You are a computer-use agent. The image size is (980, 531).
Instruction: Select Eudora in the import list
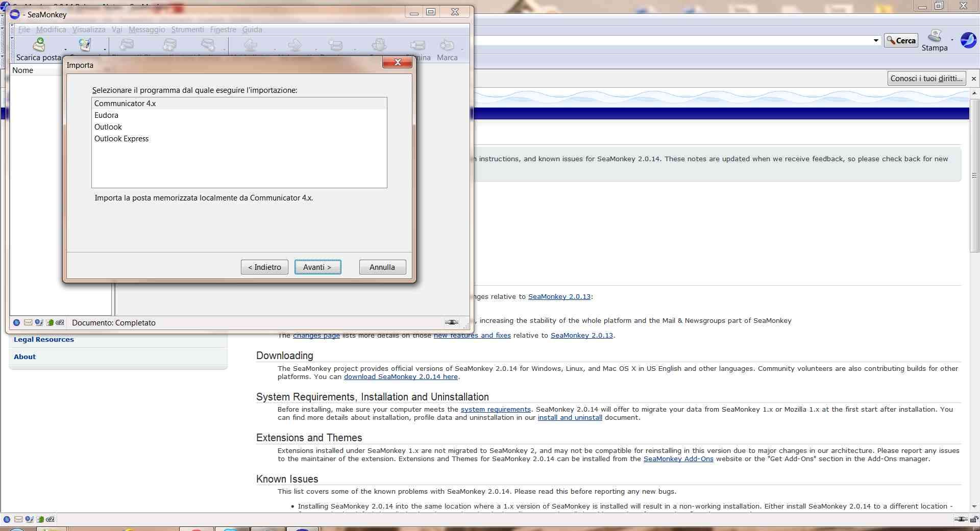[239, 115]
